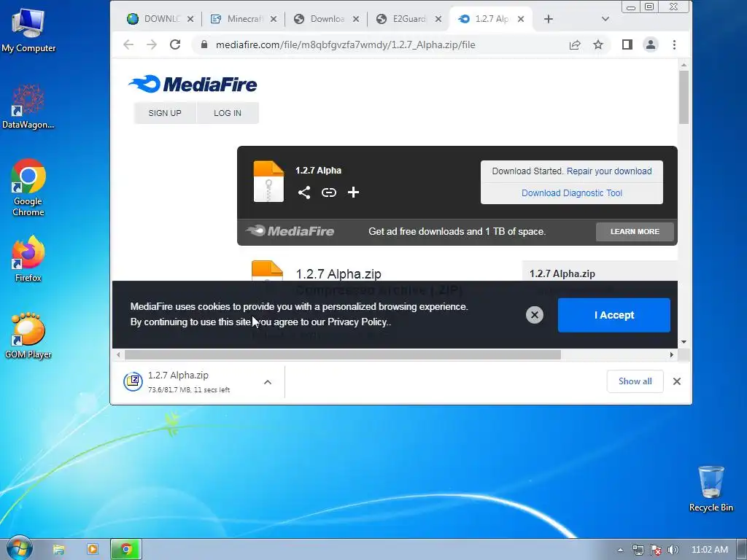
Task: Reload the MediaFire page
Action: [175, 44]
